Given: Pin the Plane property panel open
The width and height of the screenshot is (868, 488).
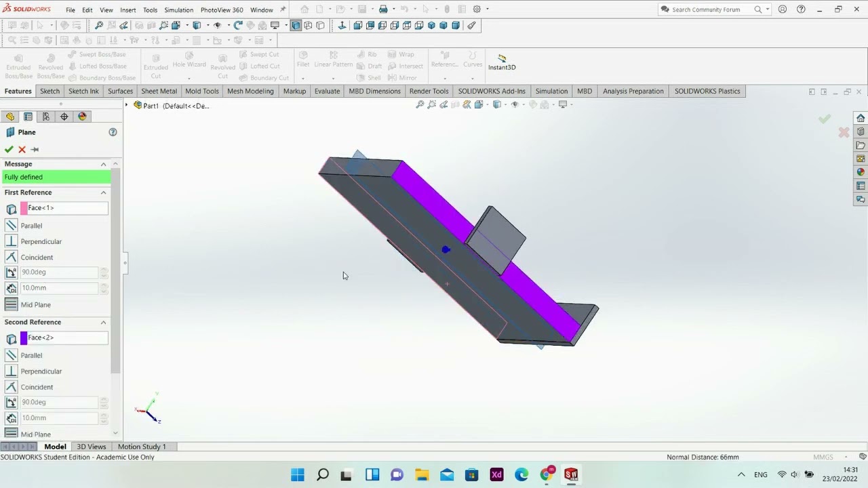Looking at the screenshot, I should coord(35,149).
